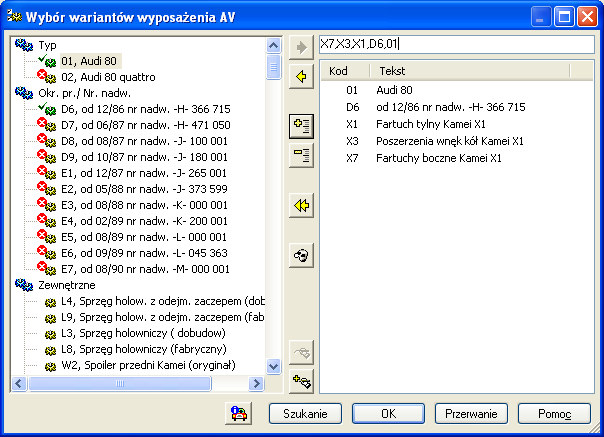Click the Kod column header
Screen dimensions: 604x437
345,71
